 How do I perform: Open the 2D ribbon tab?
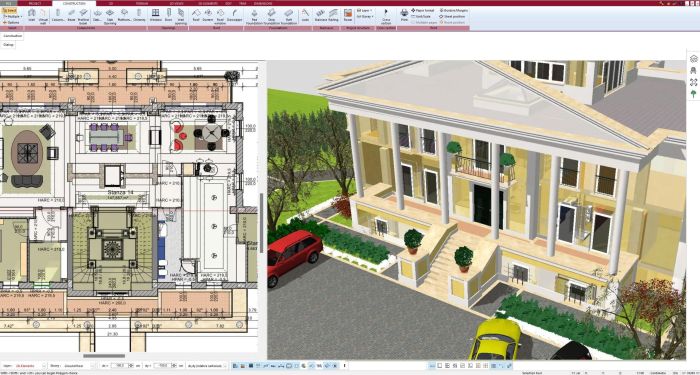click(x=110, y=3)
